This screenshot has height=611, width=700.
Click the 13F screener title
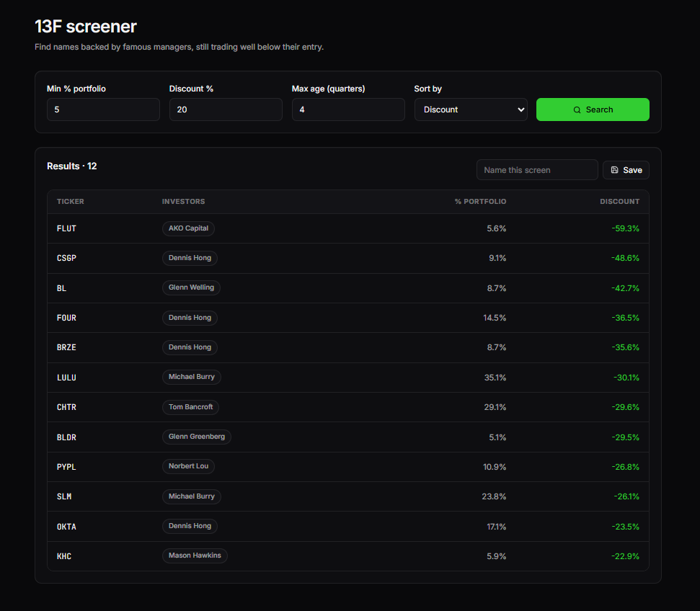86,27
